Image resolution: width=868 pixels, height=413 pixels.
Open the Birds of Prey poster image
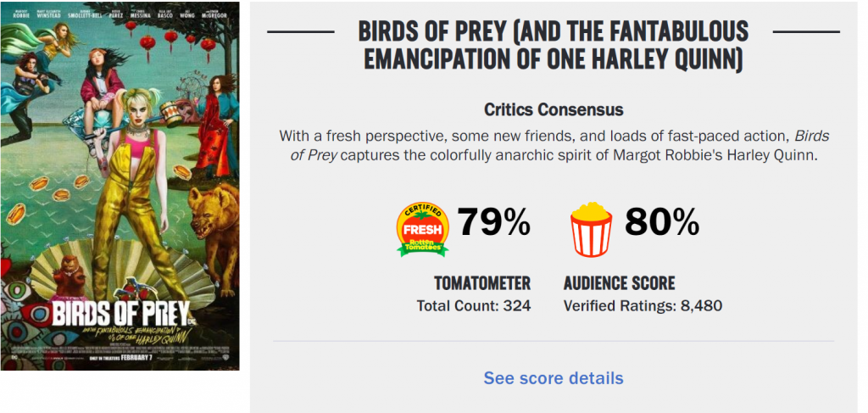tap(120, 187)
